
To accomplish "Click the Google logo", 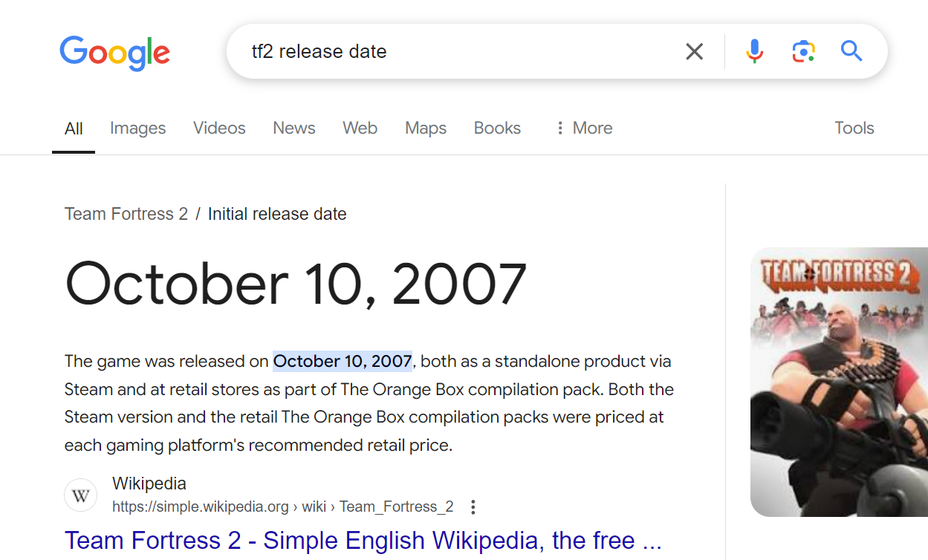I will coord(115,53).
